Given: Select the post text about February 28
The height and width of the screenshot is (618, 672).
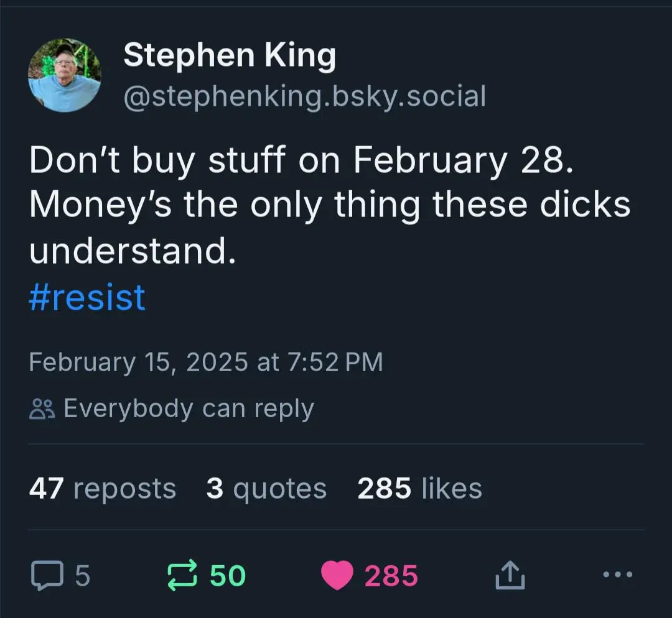Looking at the screenshot, I should (330, 205).
